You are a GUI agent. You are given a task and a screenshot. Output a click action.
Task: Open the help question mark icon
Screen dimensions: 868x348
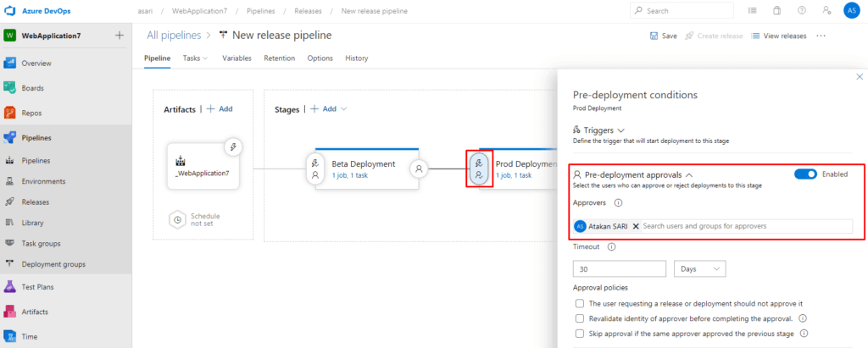pyautogui.click(x=802, y=11)
